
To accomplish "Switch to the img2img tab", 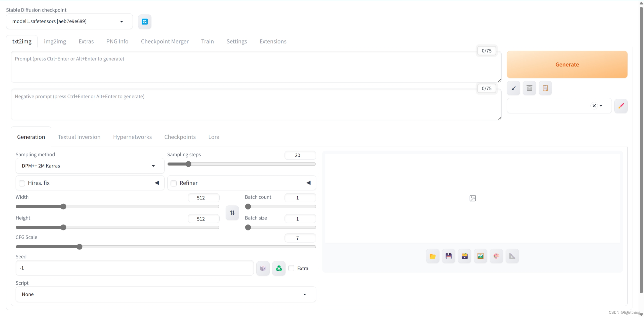I will click(x=55, y=41).
